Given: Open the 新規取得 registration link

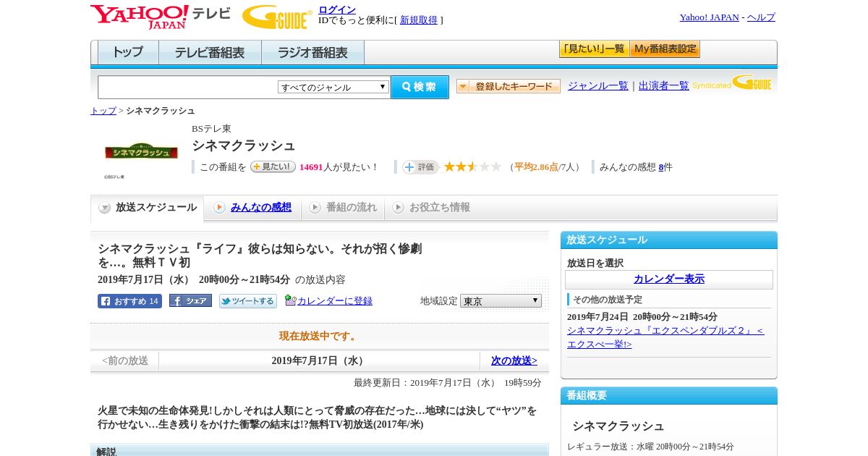Looking at the screenshot, I should (x=419, y=20).
